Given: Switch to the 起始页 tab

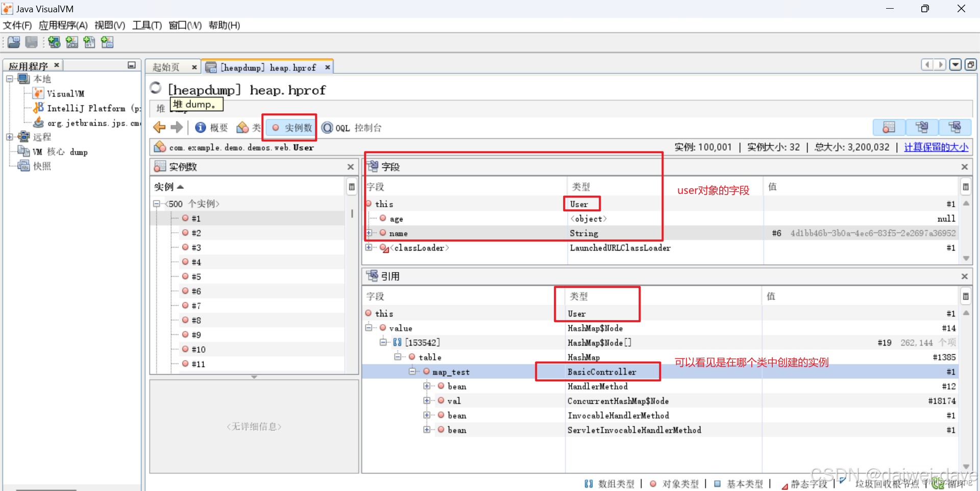Looking at the screenshot, I should point(166,67).
